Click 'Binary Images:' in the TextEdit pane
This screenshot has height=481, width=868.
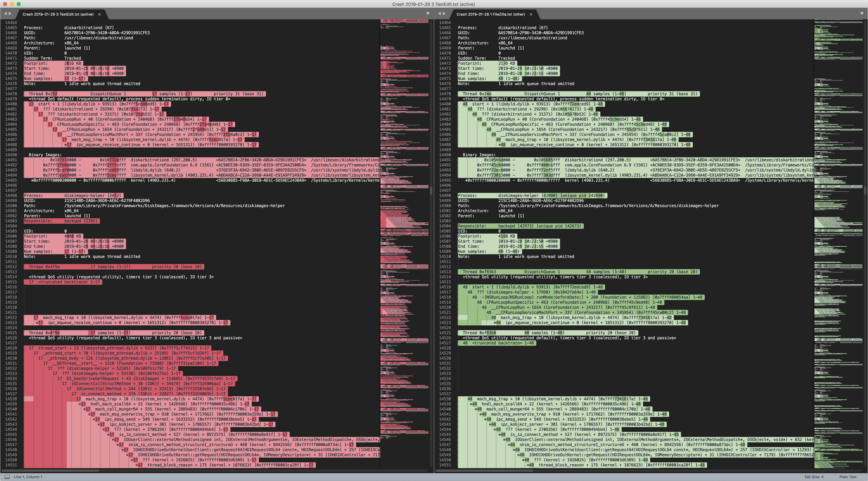tap(45, 155)
